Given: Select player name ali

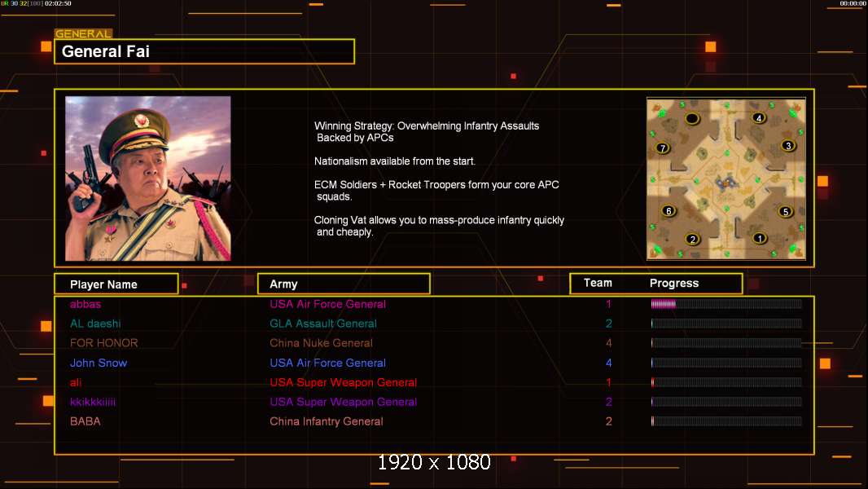Looking at the screenshot, I should tap(75, 382).
